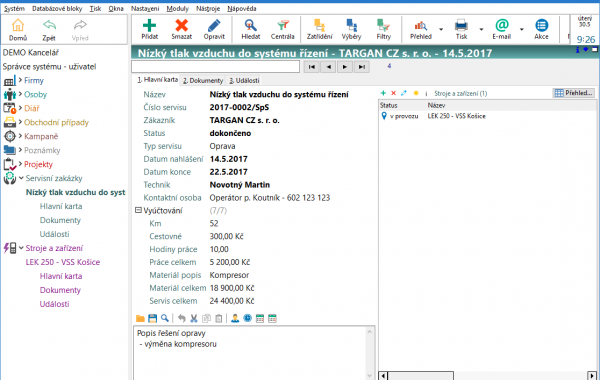Go to the first record
Screen dimensions: 600x380
(312, 67)
